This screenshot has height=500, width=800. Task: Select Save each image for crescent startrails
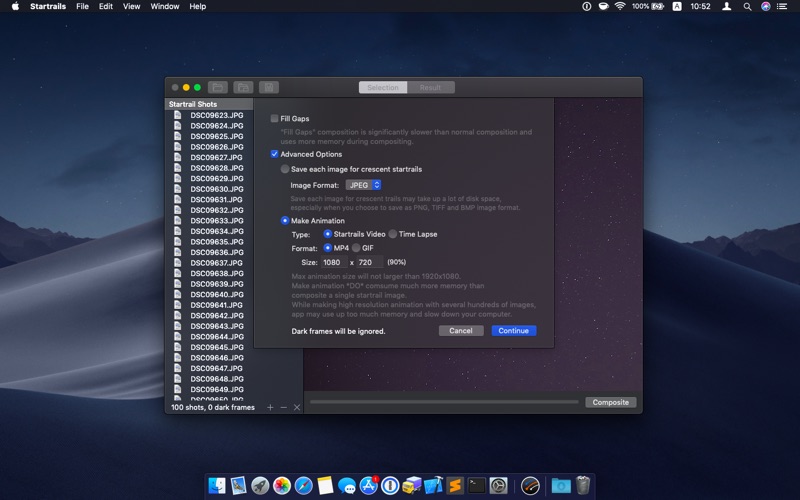pos(285,169)
